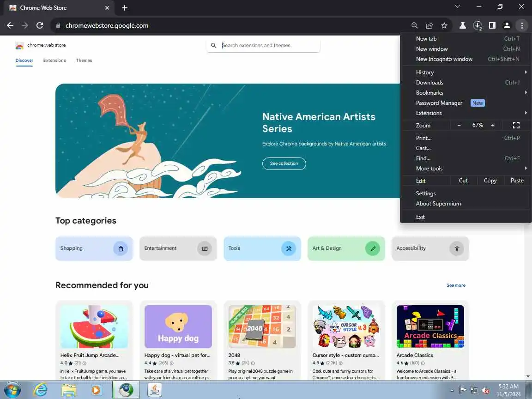Expand the Bookmarks submenu
This screenshot has width=532, height=399.
point(466,93)
